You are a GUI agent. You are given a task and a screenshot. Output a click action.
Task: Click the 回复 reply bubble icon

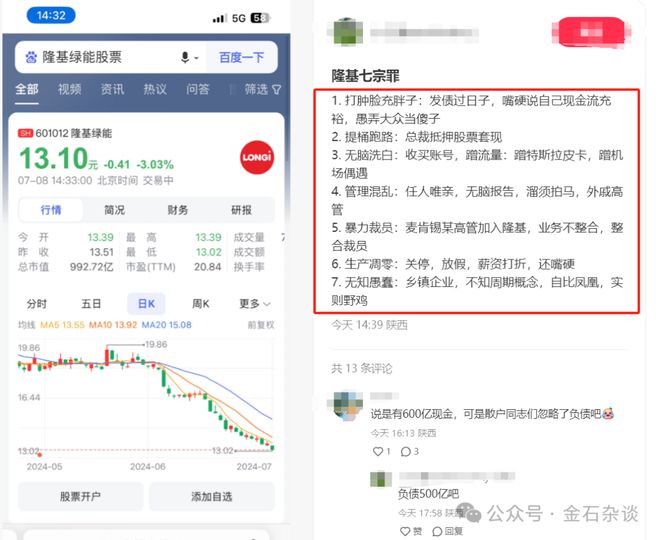437,531
